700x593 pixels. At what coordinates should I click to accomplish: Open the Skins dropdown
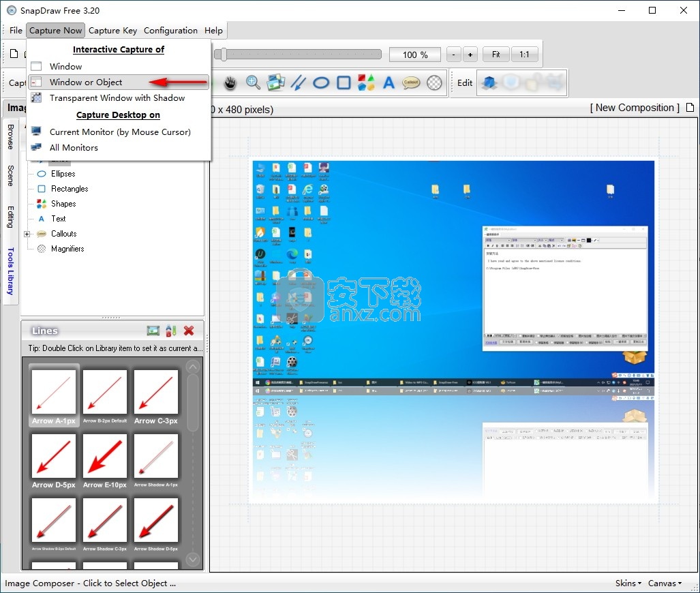tap(628, 583)
